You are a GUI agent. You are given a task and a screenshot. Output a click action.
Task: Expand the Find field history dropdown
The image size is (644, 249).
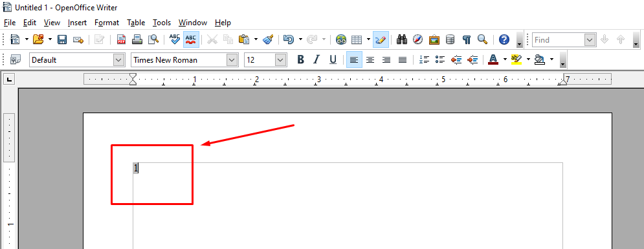(590, 40)
